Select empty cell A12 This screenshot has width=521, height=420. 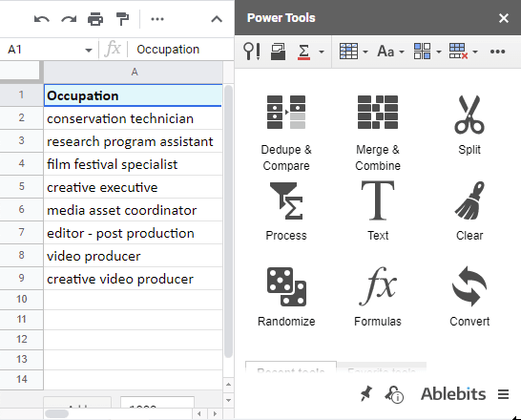(x=133, y=340)
